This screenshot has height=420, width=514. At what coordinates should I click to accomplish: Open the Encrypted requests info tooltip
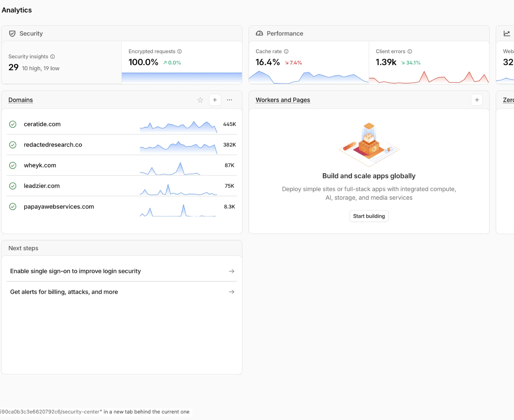(179, 51)
